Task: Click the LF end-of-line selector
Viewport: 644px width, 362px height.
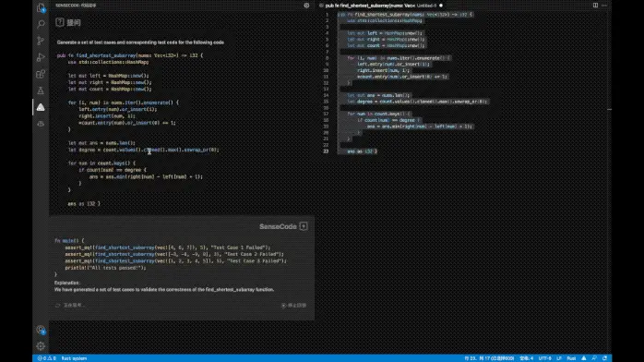Action: point(559,358)
